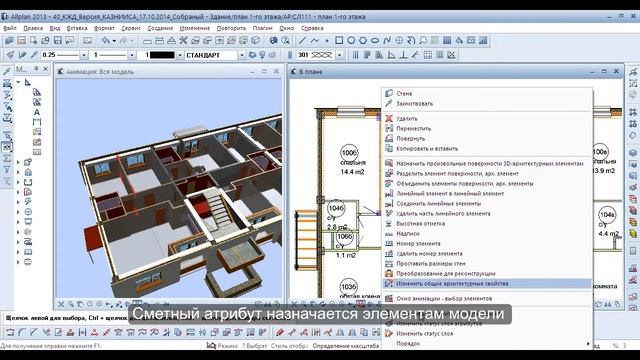
Task: Choose Высотная отметка in context menu
Action: pos(487,223)
